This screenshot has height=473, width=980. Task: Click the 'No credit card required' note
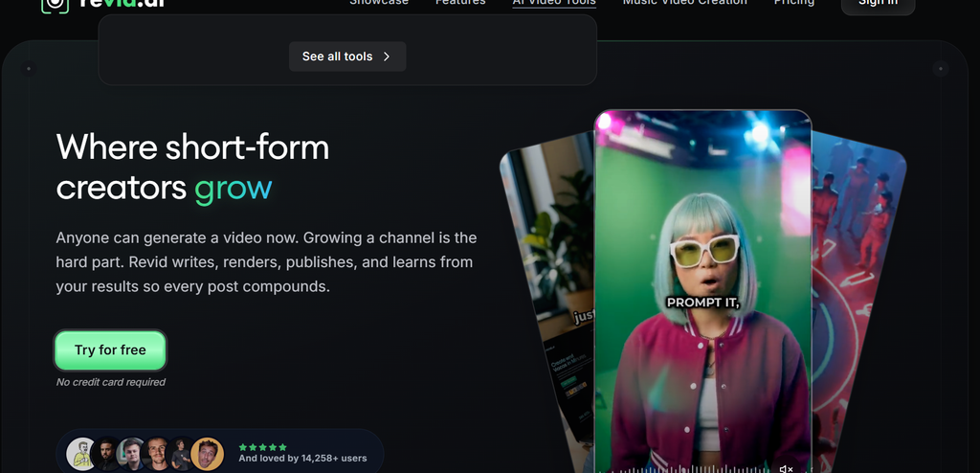coord(111,382)
